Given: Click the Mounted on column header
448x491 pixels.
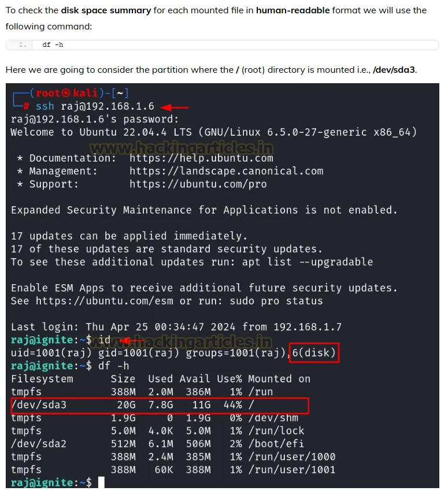Looking at the screenshot, I should point(279,379).
